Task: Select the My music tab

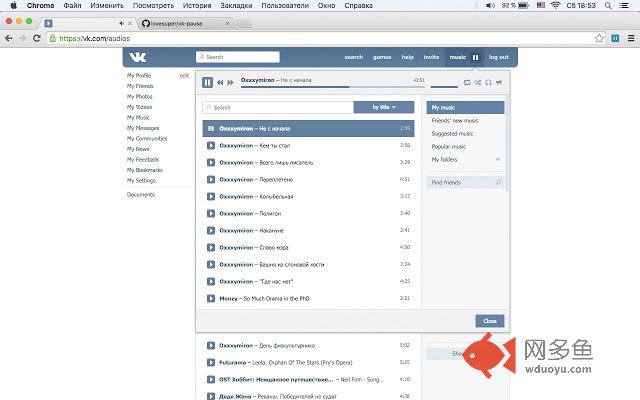Action: click(x=465, y=107)
